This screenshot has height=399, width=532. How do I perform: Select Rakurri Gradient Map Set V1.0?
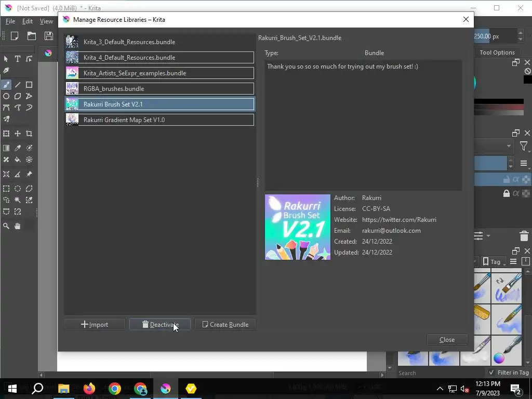[x=159, y=120]
